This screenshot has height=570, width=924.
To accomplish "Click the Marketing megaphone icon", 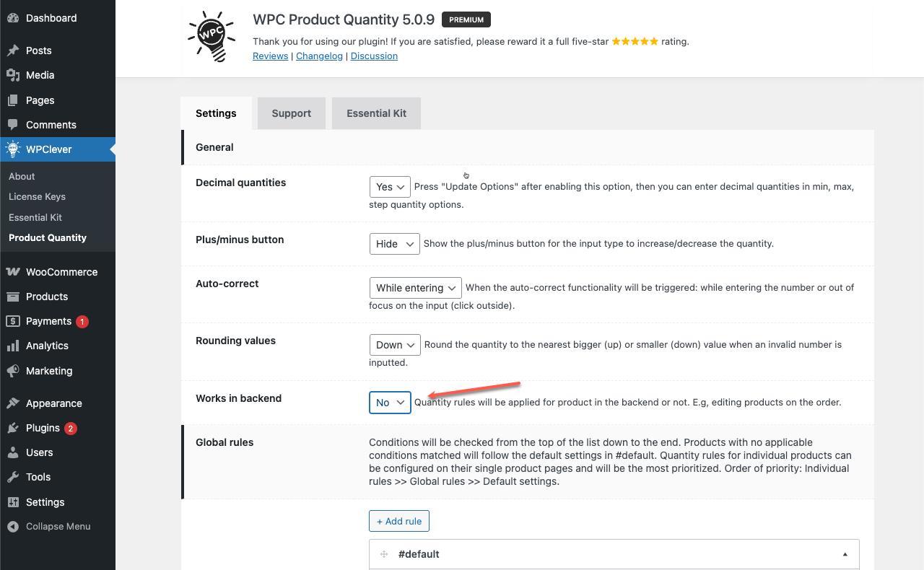I will 13,371.
